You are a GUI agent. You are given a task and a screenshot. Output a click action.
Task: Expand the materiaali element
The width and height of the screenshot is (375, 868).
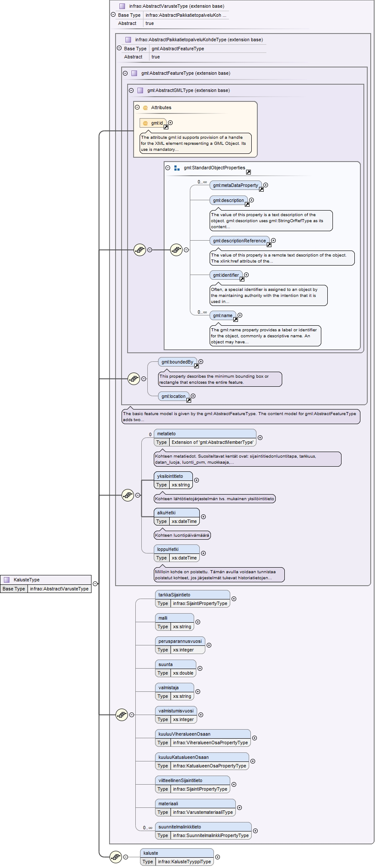click(240, 808)
